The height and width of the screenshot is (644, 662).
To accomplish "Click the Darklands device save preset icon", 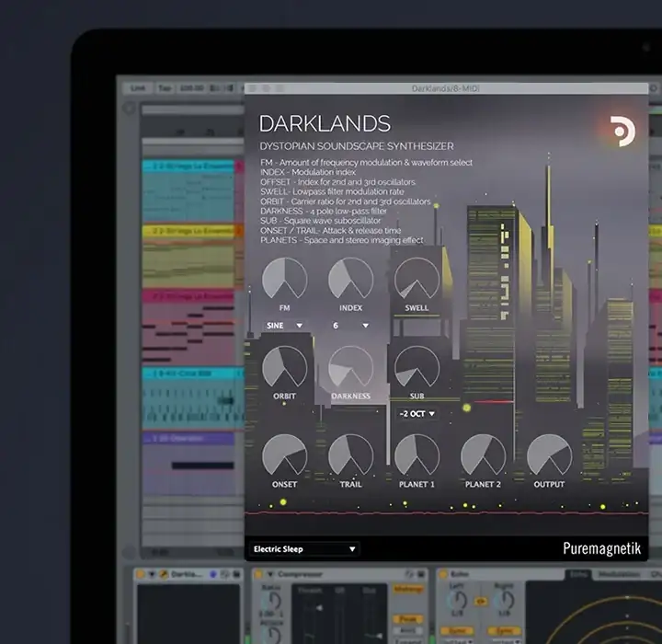I will (x=236, y=574).
